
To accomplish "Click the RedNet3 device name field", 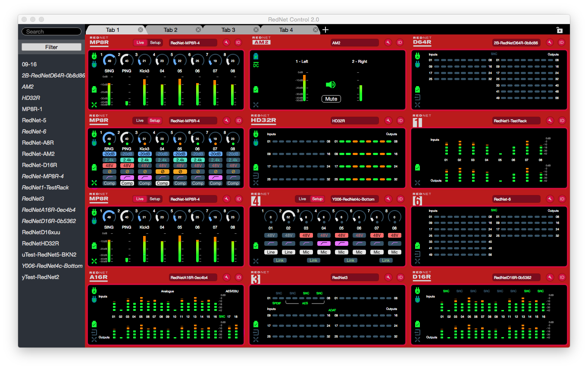I will [x=355, y=278].
